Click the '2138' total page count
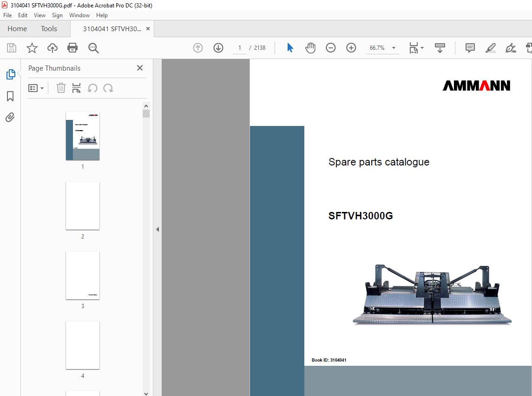 (260, 48)
